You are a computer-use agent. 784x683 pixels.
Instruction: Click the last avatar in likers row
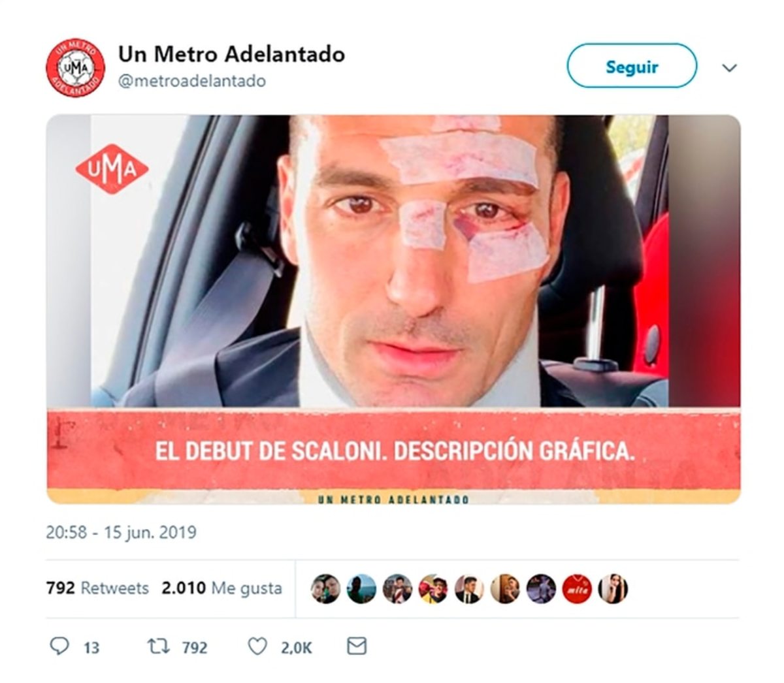click(x=613, y=589)
